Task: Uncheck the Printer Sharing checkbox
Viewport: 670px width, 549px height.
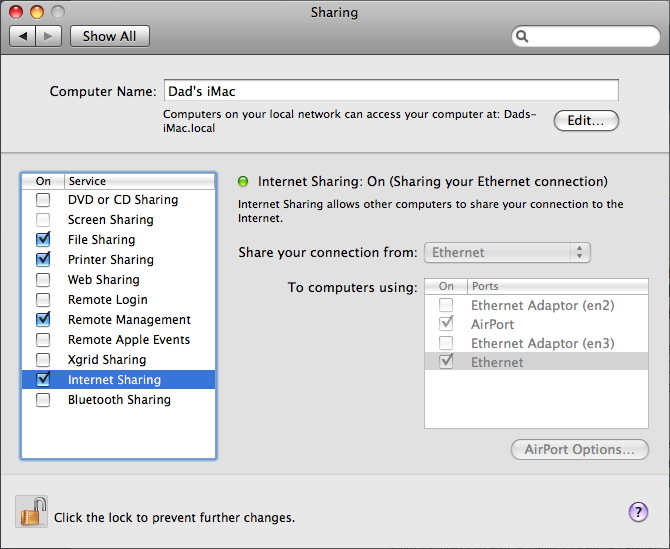Action: [43, 259]
